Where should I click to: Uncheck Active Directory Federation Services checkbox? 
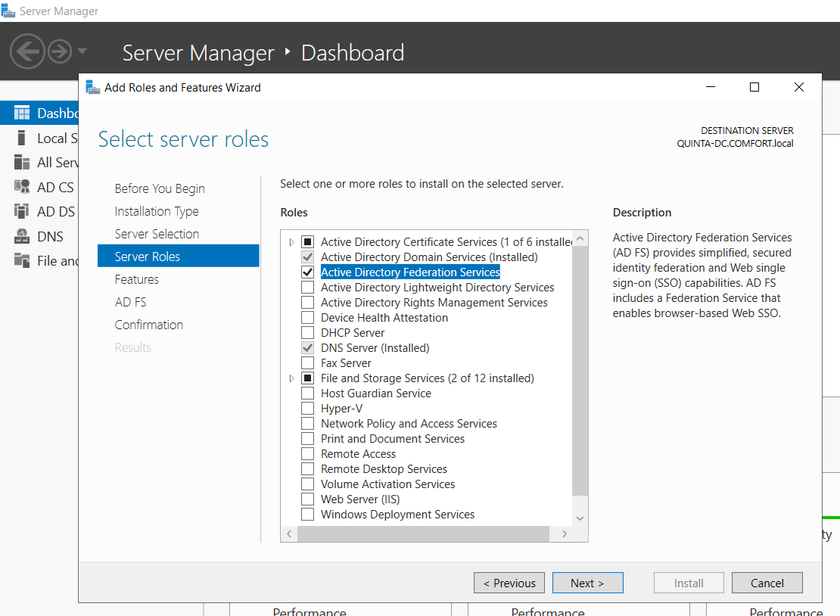pos(307,272)
